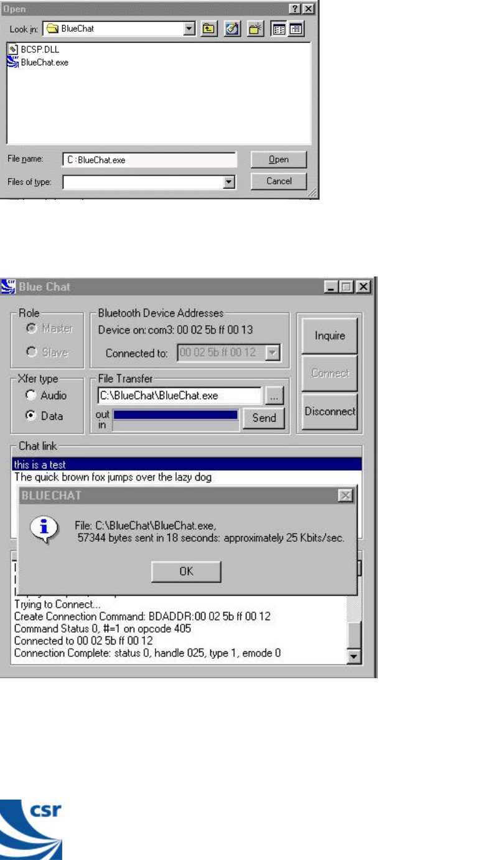
Task: Click 'Device on: com3' address text
Action: click(x=176, y=329)
